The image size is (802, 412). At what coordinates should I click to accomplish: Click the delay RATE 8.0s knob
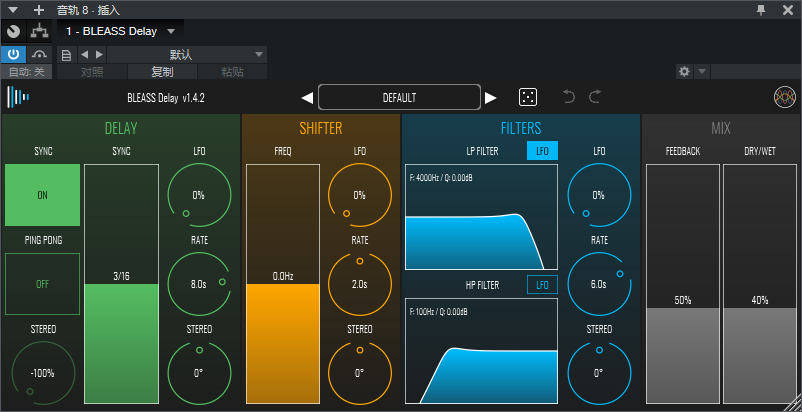[x=199, y=284]
